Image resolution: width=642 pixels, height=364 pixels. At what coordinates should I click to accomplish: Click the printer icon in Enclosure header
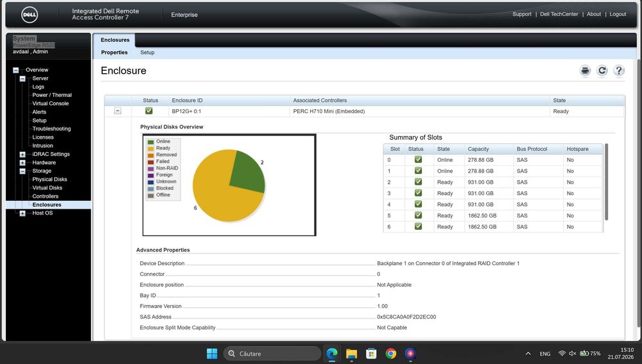tap(585, 71)
